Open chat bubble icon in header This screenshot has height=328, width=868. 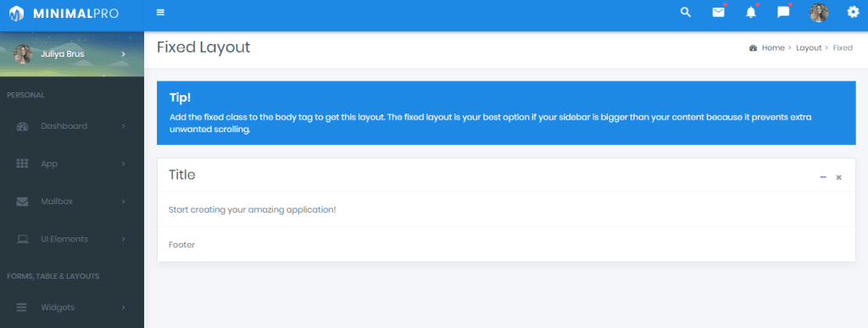[x=783, y=12]
